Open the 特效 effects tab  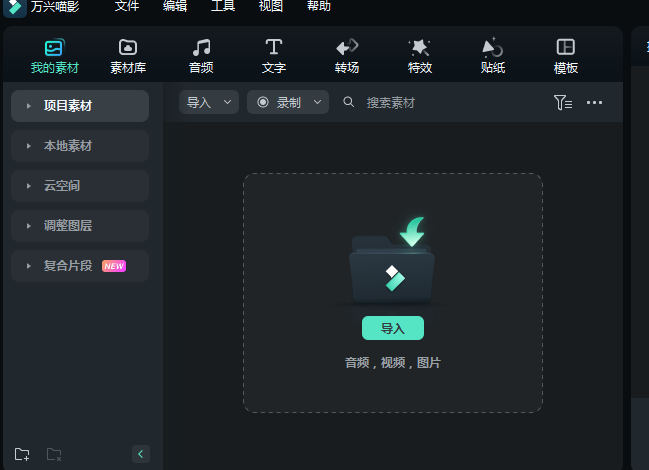420,56
